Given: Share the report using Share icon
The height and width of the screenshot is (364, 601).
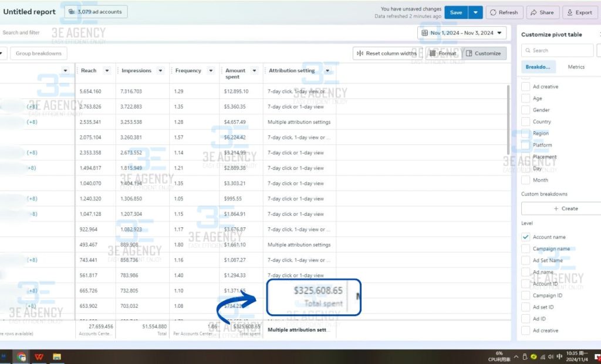Looking at the screenshot, I should [534, 12].
